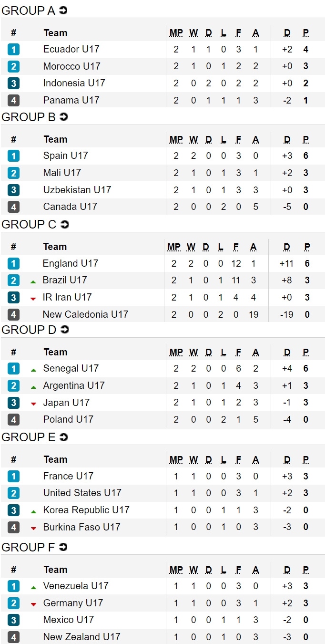This screenshot has height=644, width=325.
Task: Go to the Senegal U17 team page
Action: pyautogui.click(x=71, y=368)
